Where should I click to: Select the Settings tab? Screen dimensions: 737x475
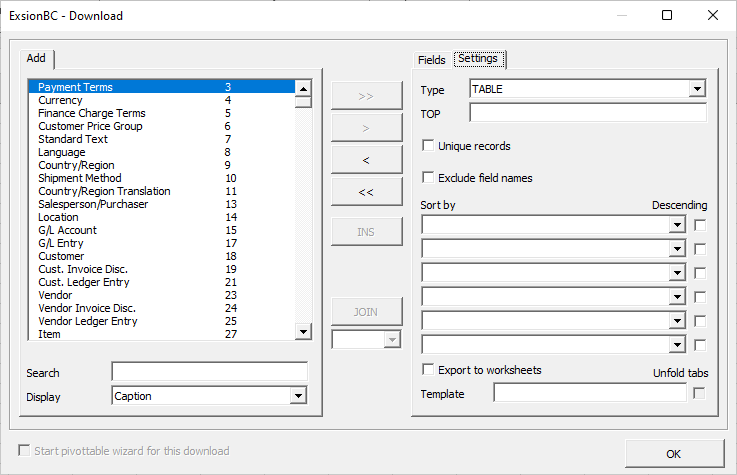pos(478,59)
